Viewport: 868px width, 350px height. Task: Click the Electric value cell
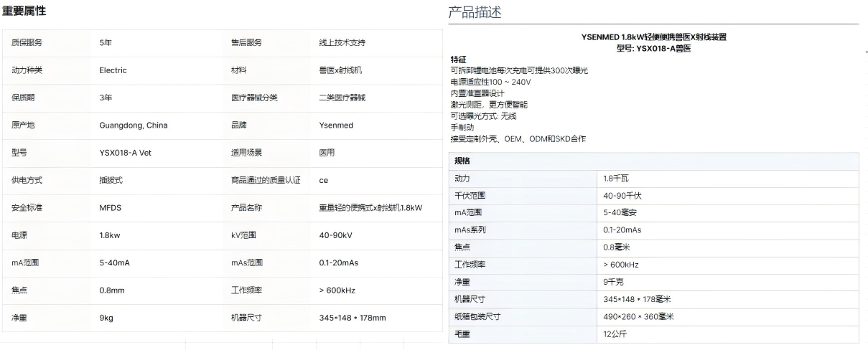click(113, 70)
